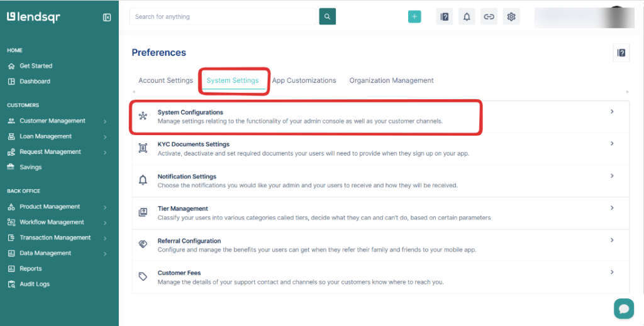The width and height of the screenshot is (644, 326).
Task: Click the Dashboard grid icon
Action: 11,82
